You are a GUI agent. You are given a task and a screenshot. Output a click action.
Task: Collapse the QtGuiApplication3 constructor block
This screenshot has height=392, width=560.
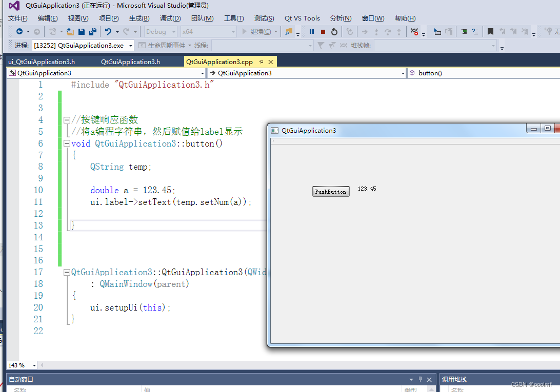pyautogui.click(x=67, y=273)
